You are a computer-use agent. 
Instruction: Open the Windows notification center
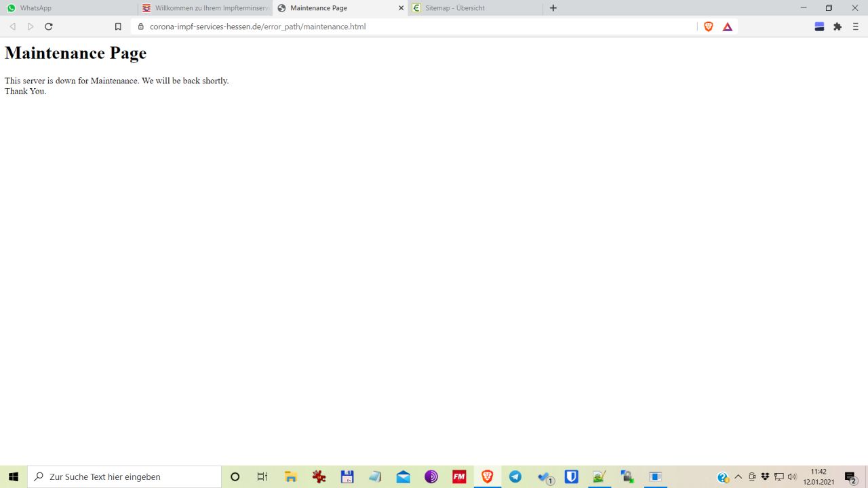(x=850, y=476)
